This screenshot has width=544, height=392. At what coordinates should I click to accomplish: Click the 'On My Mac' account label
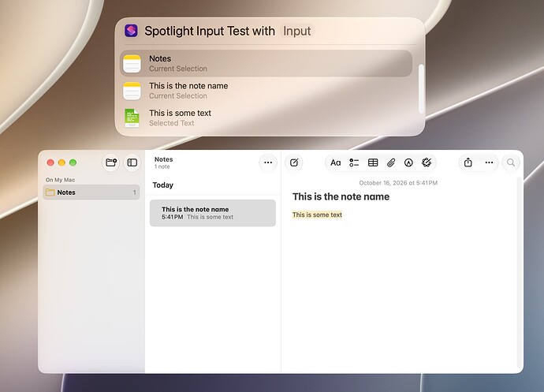click(x=61, y=180)
